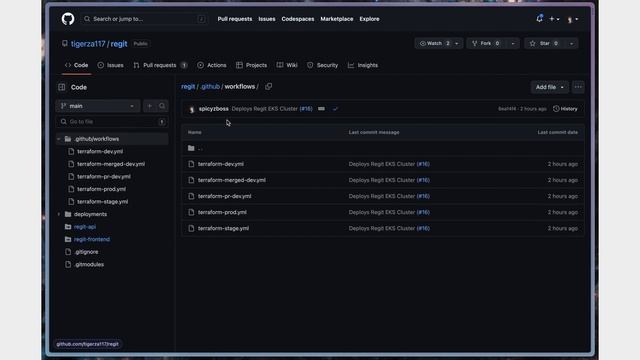
Task: Open terraform-pr-dev.yml in the file table
Action: (x=224, y=196)
